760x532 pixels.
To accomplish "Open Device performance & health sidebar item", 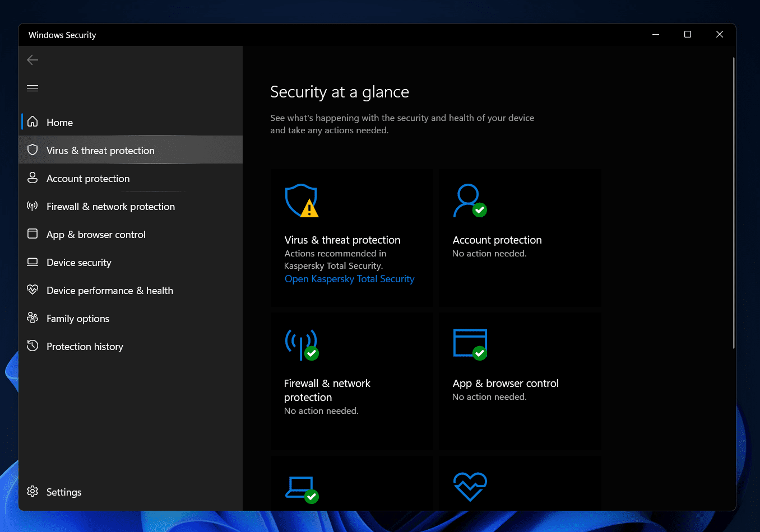I will click(x=109, y=290).
